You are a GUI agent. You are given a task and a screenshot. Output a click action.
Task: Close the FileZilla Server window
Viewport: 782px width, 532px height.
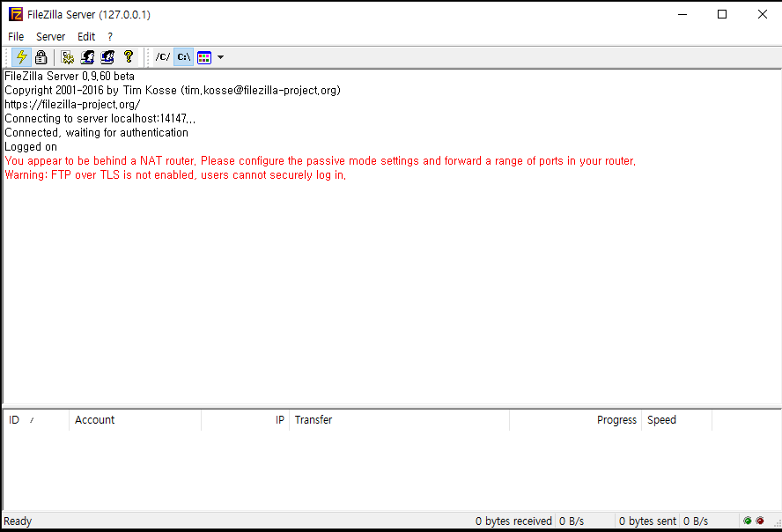(x=762, y=14)
